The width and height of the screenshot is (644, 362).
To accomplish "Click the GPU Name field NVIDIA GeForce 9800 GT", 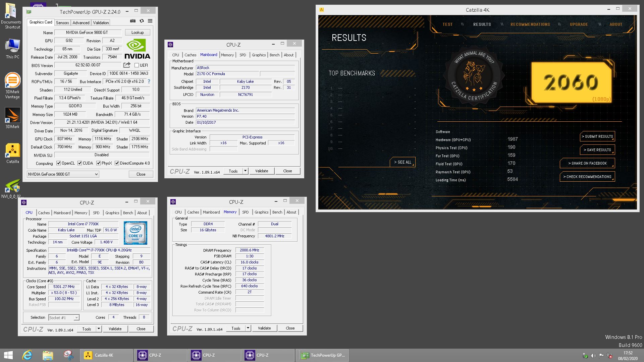I will coord(88,33).
